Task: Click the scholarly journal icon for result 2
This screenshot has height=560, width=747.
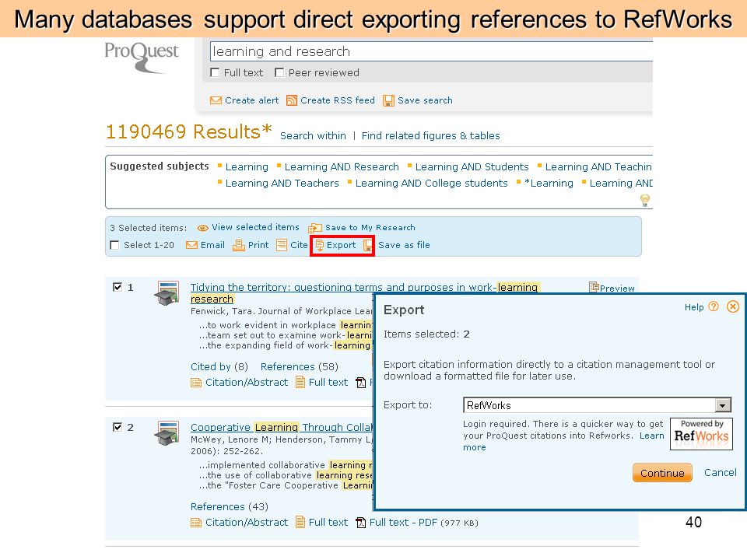Action: 167,433
